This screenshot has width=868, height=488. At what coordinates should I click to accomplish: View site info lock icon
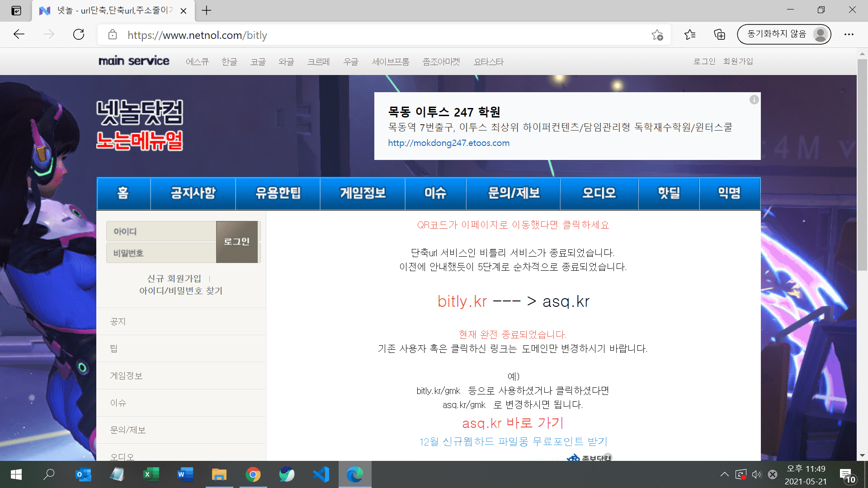(x=113, y=35)
